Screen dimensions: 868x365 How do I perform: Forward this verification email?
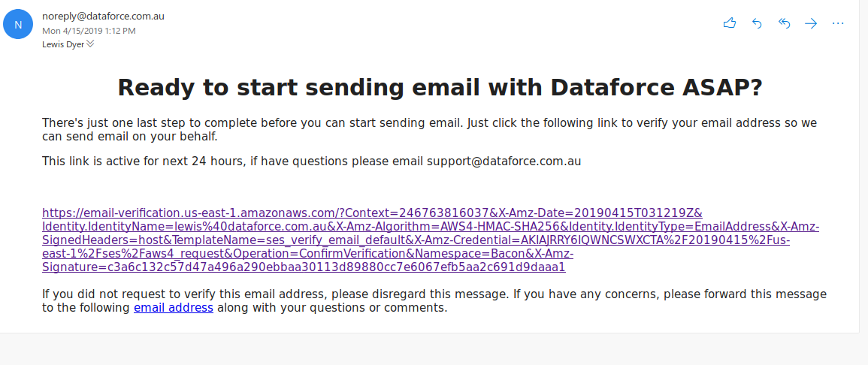811,23
